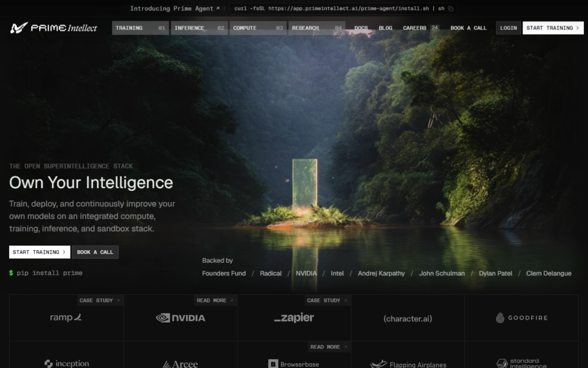Viewport: 588px width, 368px height.
Task: Click Clem Delangue backer name
Action: coord(548,273)
